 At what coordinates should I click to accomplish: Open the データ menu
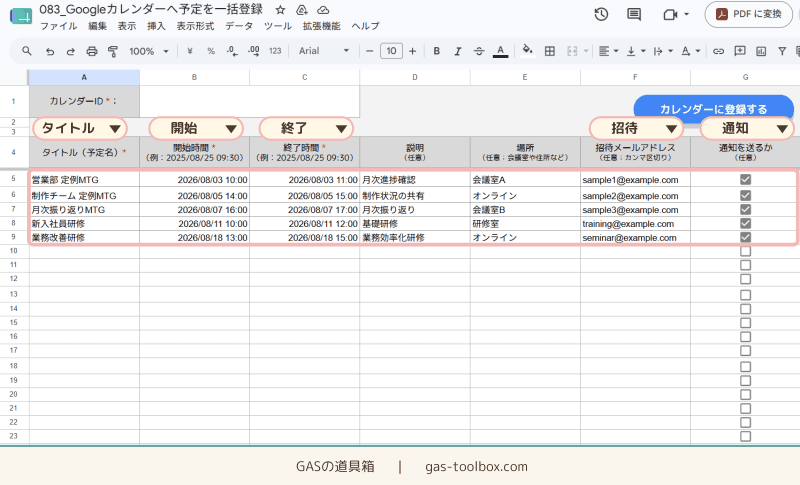pos(239,26)
